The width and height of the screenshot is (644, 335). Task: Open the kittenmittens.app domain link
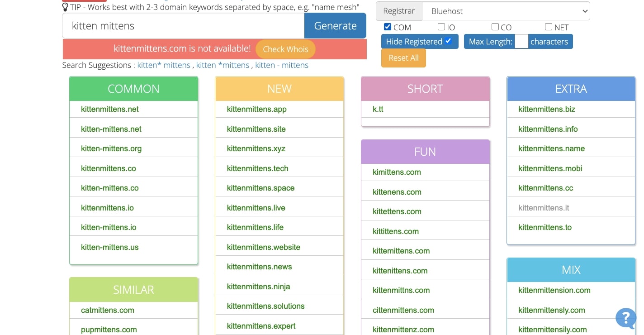click(x=256, y=109)
